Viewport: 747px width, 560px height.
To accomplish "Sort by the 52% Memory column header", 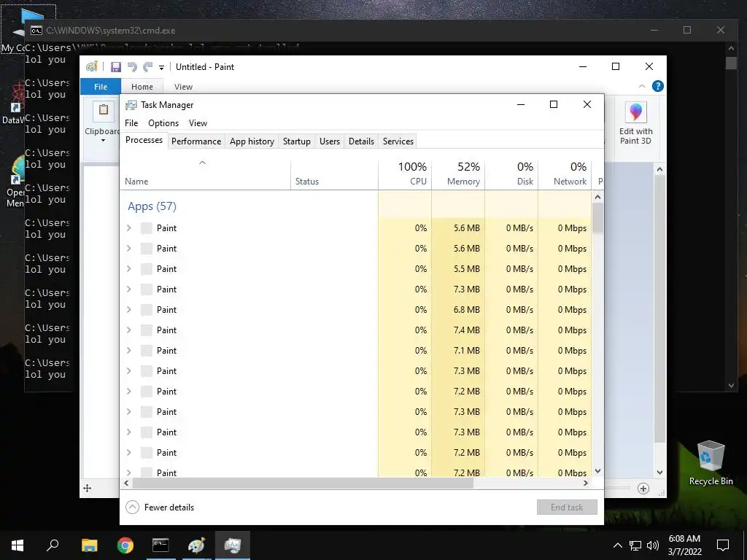I will [x=458, y=174].
